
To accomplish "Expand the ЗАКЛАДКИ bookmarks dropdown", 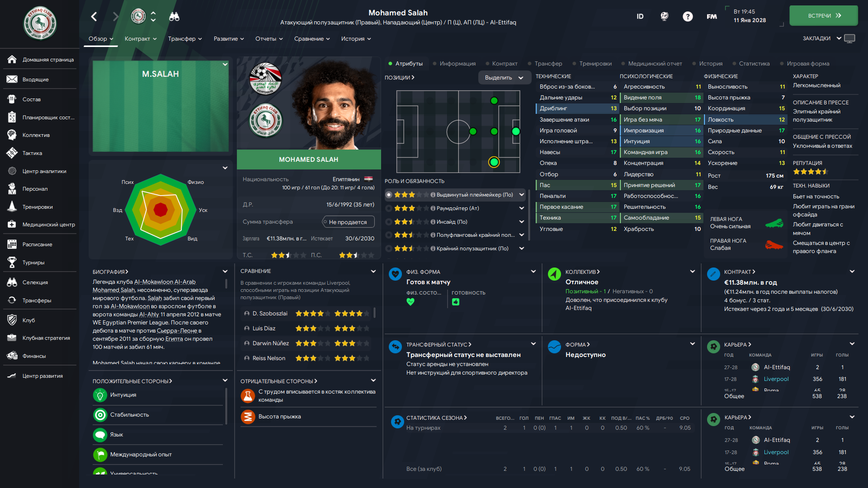I will 822,38.
